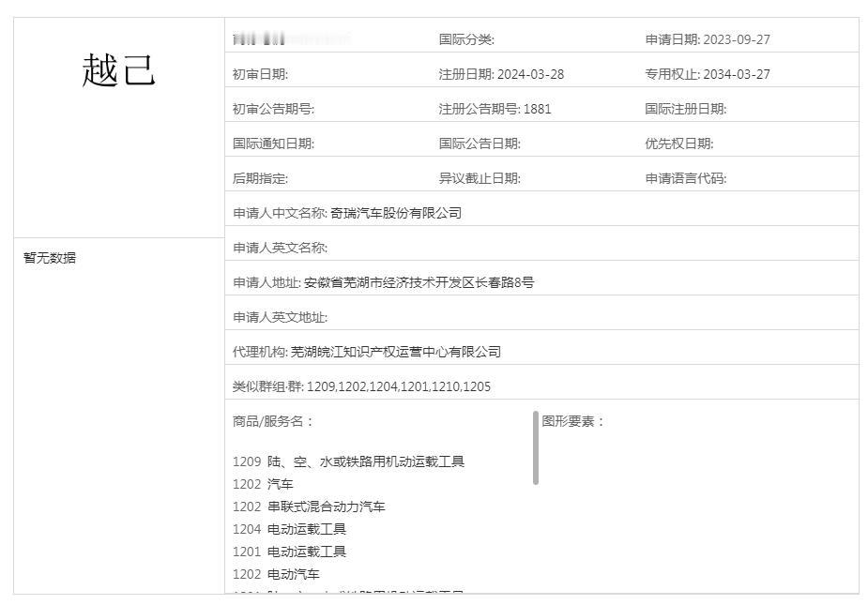Viewport: 868px width, 605px height.
Task: Click the 暂无数据 text
Action: tap(50, 258)
